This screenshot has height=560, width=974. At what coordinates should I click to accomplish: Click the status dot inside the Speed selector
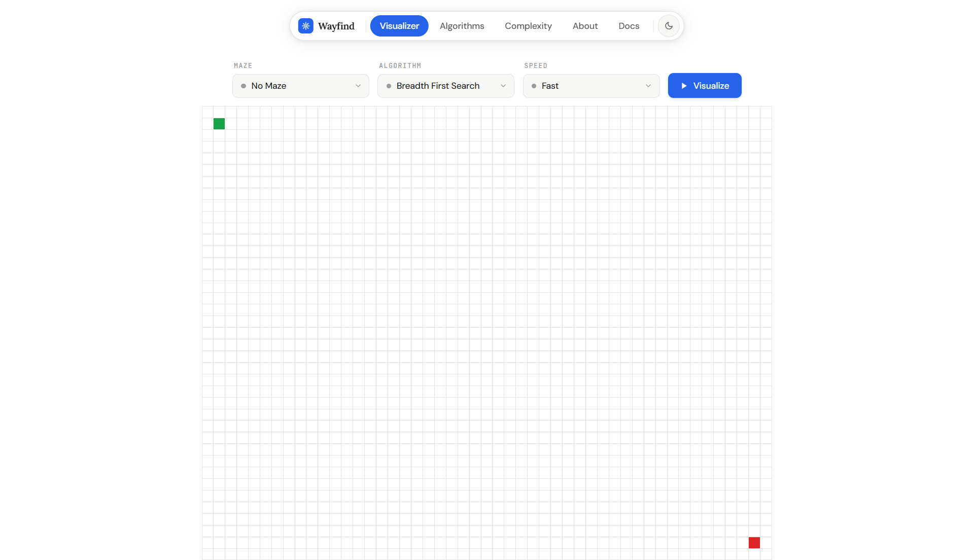click(534, 86)
